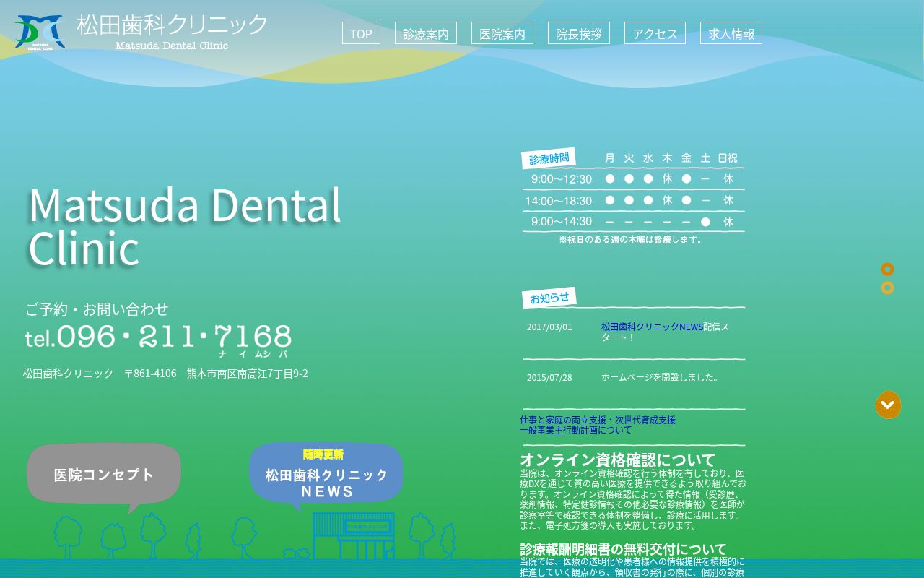Click the news date 2015/07/28

tap(549, 378)
